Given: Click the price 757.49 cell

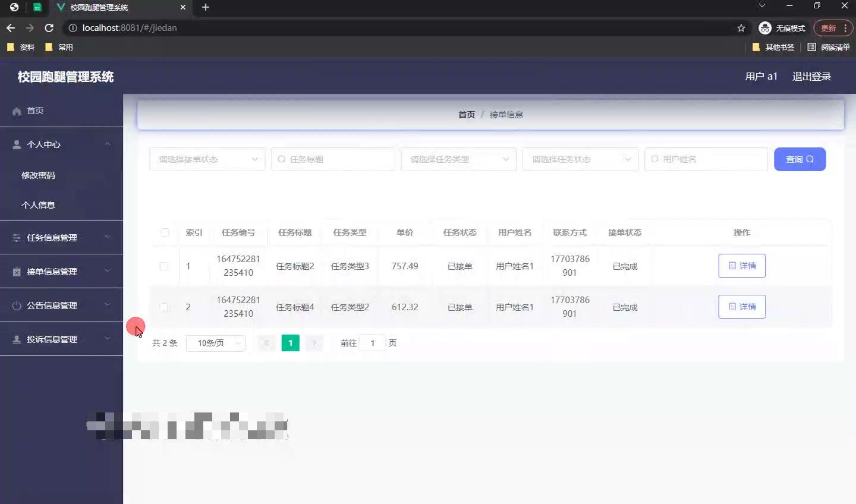Looking at the screenshot, I should (x=405, y=266).
